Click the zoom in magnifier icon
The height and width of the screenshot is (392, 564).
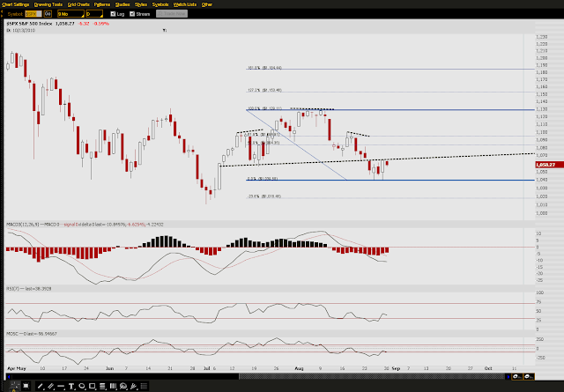click(x=517, y=376)
